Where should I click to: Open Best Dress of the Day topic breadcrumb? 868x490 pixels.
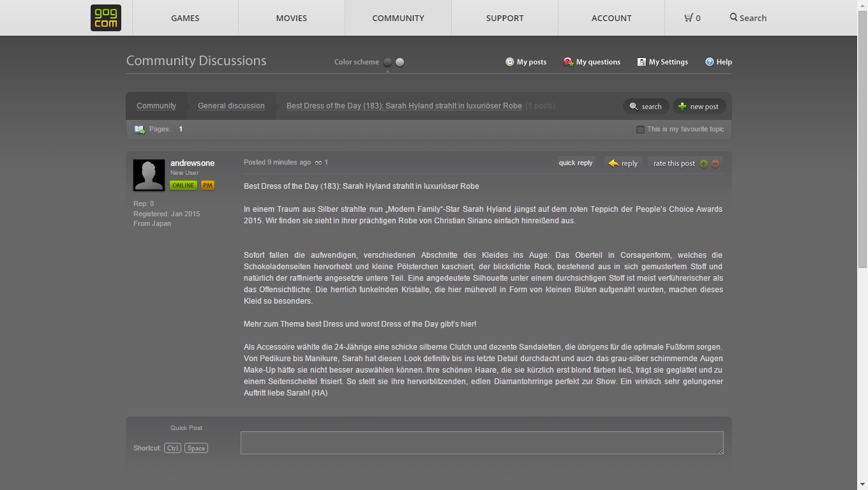pyautogui.click(x=404, y=106)
